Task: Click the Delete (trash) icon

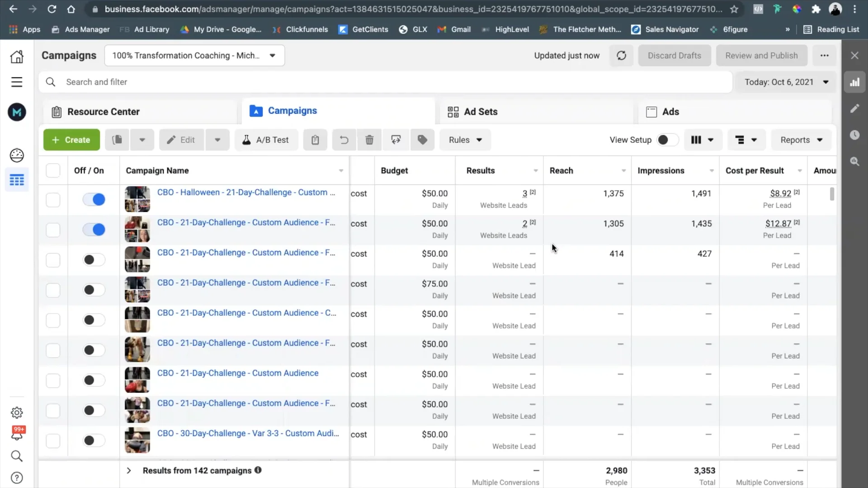Action: 369,140
